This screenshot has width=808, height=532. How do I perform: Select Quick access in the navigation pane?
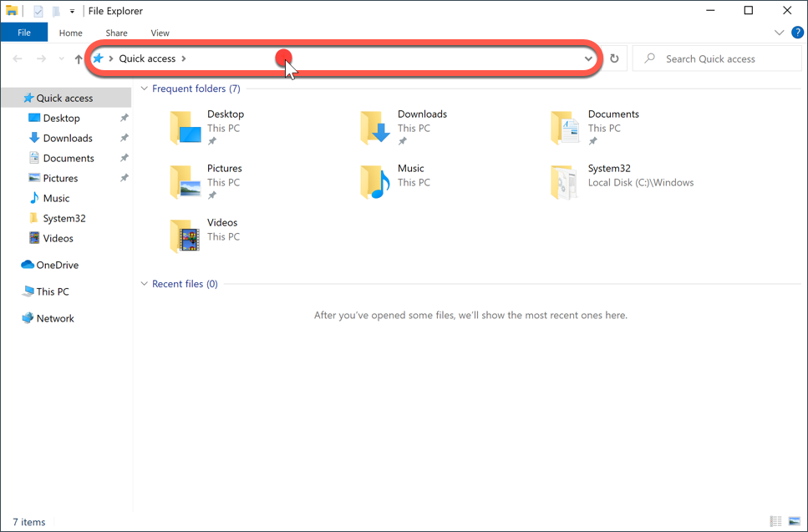click(66, 98)
